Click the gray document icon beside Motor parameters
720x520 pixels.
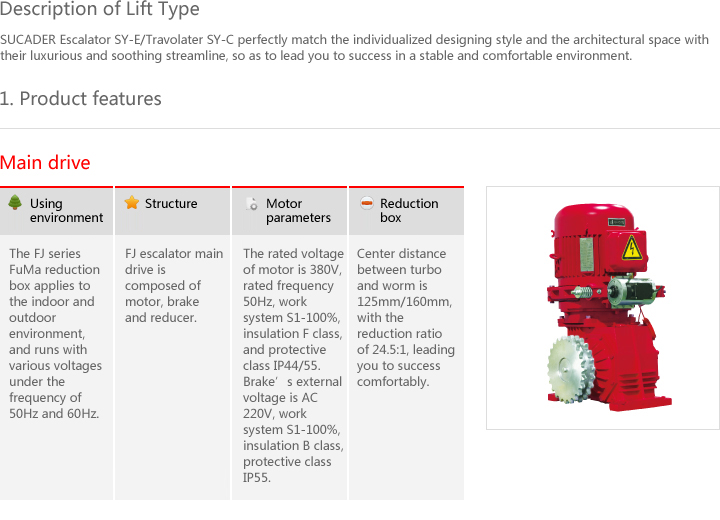(x=252, y=203)
